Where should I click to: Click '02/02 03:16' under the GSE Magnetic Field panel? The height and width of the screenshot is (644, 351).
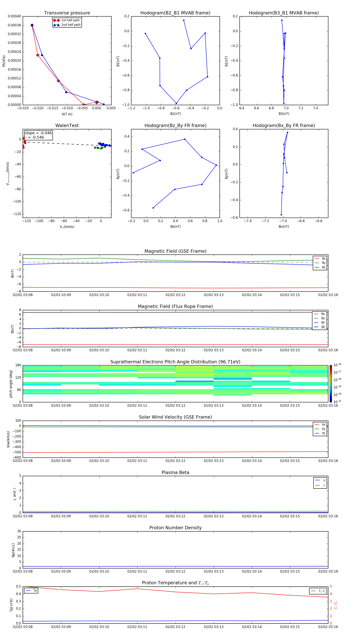pyautogui.click(x=328, y=295)
